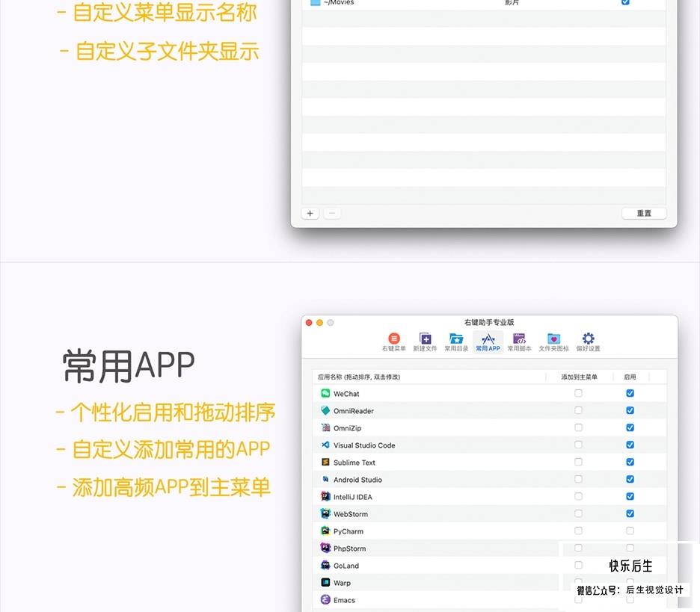Open the 文件夹图标 toolbar tab
The image size is (700, 612).
pos(553,342)
